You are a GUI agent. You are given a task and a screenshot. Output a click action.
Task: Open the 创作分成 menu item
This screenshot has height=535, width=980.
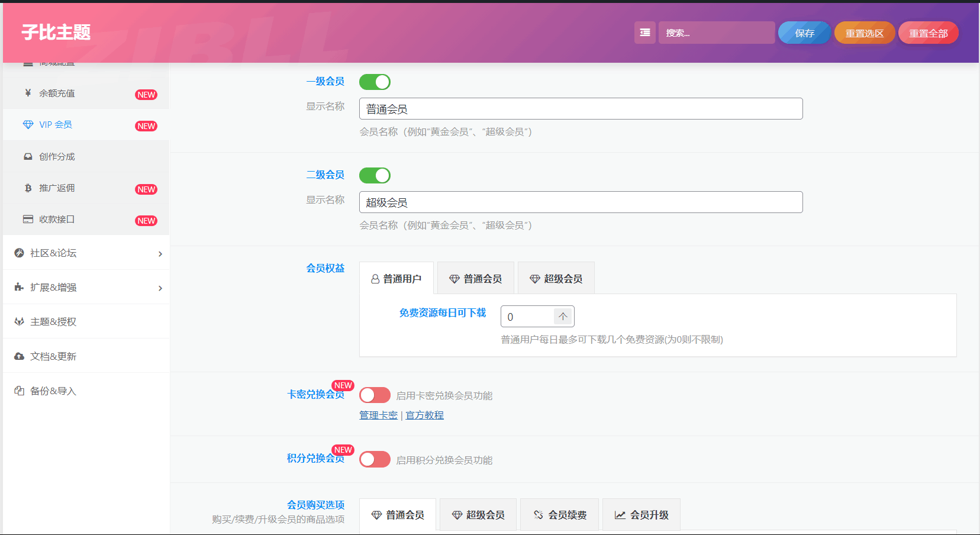pos(86,156)
